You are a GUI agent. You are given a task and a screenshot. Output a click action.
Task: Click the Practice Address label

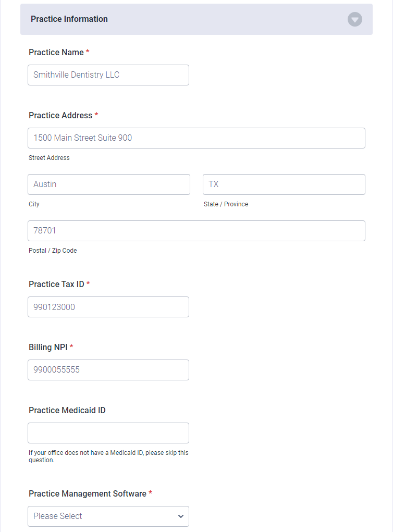coord(60,115)
